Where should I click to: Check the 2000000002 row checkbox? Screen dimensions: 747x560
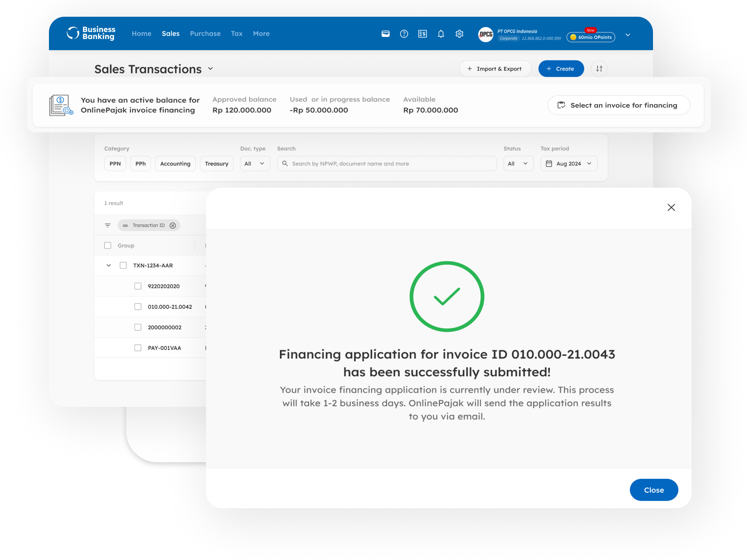click(x=138, y=327)
